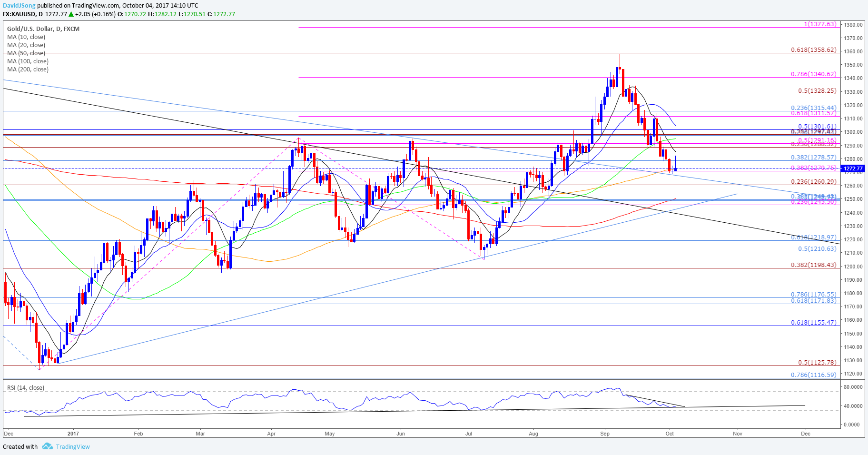Click the 0.786(1340.62) Fibonacci label
The width and height of the screenshot is (868, 455).
[x=813, y=74]
